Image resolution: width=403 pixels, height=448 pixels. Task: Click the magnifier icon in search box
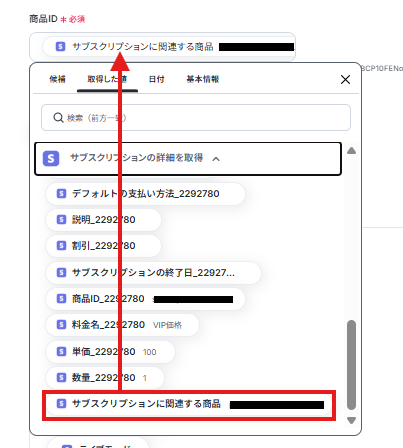click(x=58, y=118)
